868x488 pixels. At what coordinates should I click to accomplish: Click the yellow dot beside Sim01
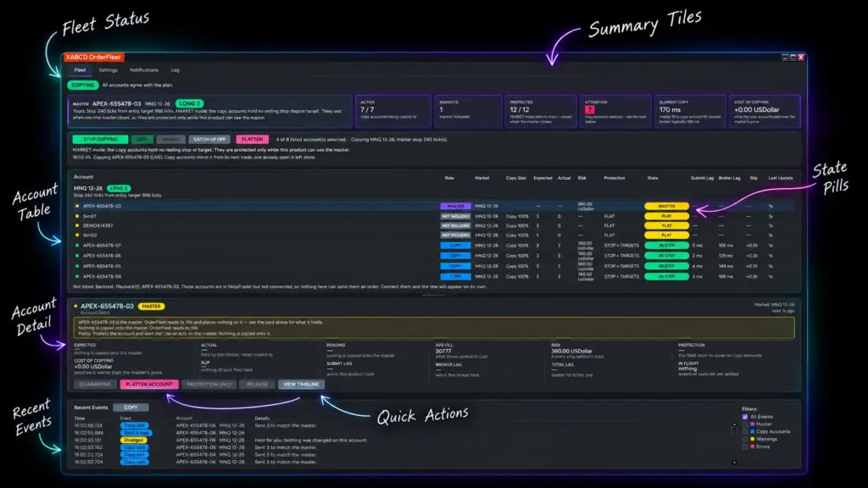pyautogui.click(x=77, y=216)
